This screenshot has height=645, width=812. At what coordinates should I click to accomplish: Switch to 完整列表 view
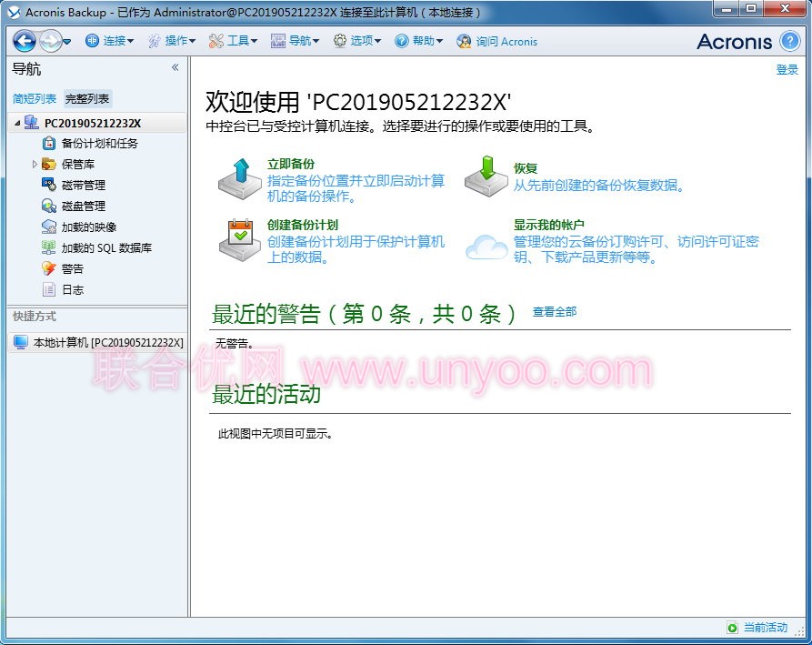[87, 98]
